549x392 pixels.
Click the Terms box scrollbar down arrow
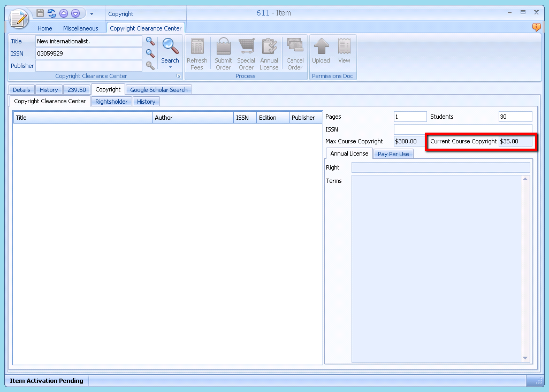coord(525,358)
